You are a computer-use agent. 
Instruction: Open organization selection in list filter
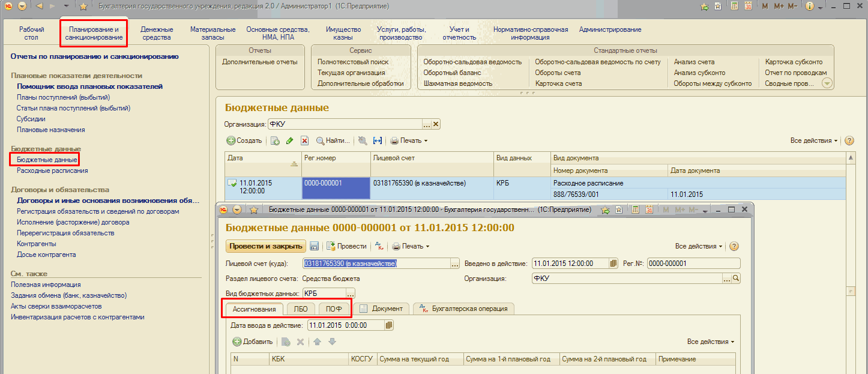[427, 124]
